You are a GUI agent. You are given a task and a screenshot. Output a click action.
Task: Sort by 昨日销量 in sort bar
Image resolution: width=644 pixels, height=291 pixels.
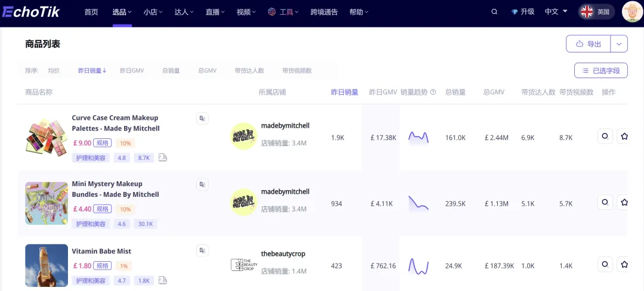92,70
